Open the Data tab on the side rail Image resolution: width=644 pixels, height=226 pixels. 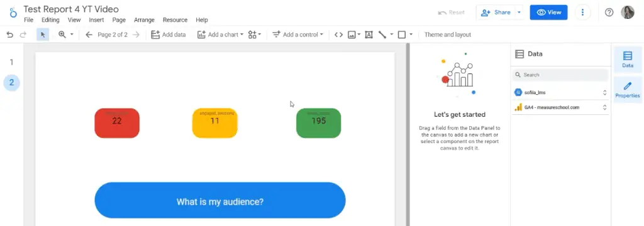(x=628, y=60)
